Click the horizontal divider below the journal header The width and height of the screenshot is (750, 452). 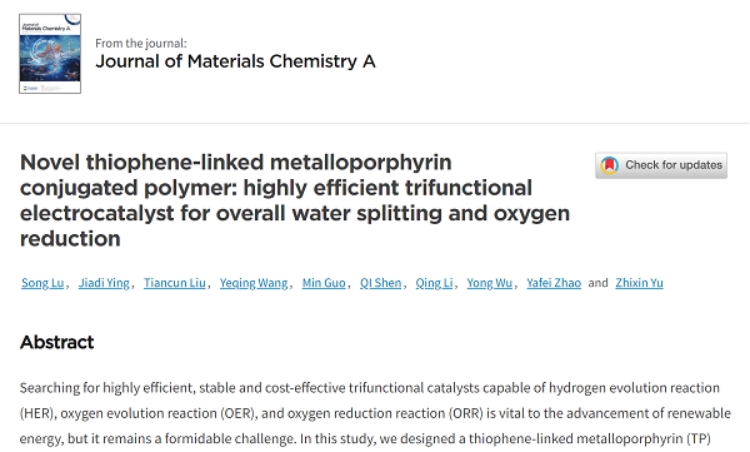[x=375, y=123]
